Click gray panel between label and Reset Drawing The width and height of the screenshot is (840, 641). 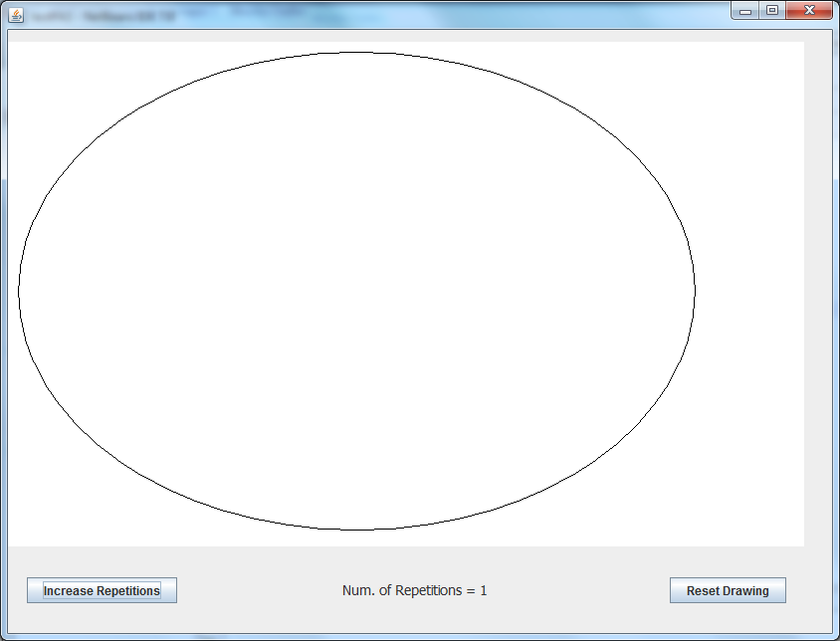click(x=577, y=590)
